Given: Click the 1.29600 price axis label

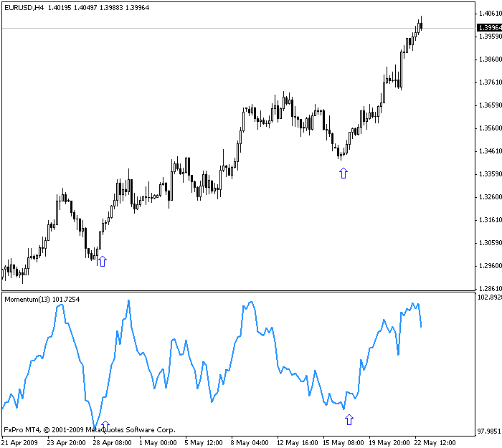Looking at the screenshot, I should pyautogui.click(x=490, y=266).
